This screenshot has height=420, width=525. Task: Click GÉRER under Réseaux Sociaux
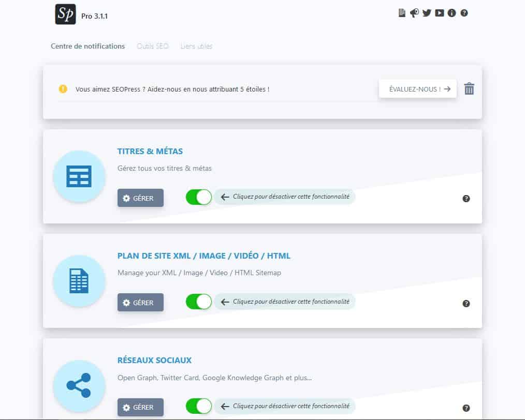coord(141,407)
